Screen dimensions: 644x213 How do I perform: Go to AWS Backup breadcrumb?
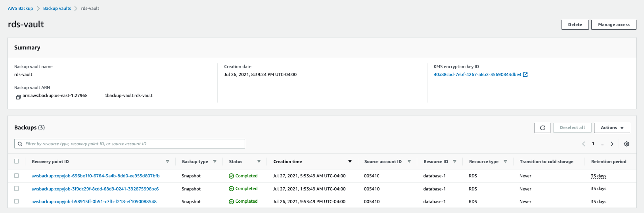tap(21, 8)
